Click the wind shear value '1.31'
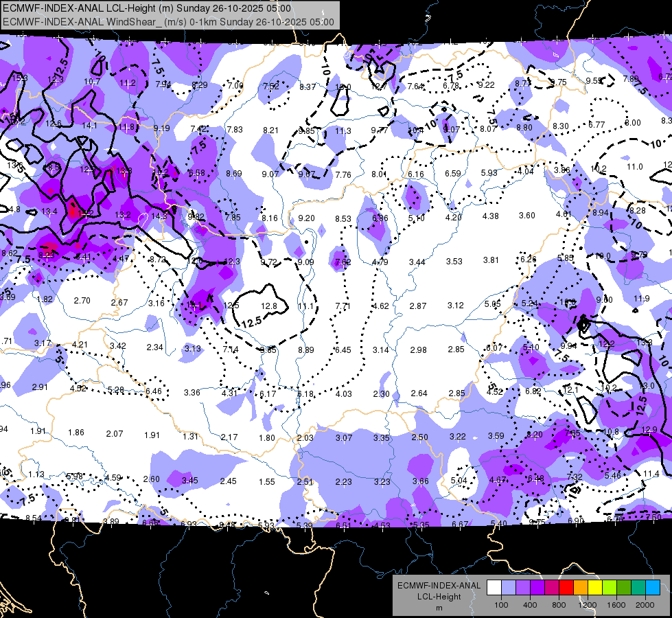 pos(190,436)
